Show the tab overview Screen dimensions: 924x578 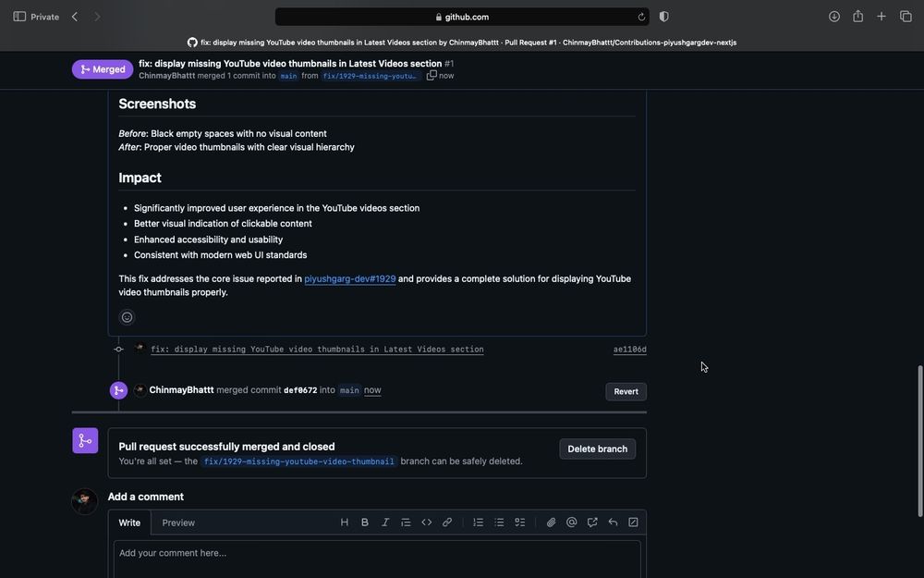click(906, 17)
